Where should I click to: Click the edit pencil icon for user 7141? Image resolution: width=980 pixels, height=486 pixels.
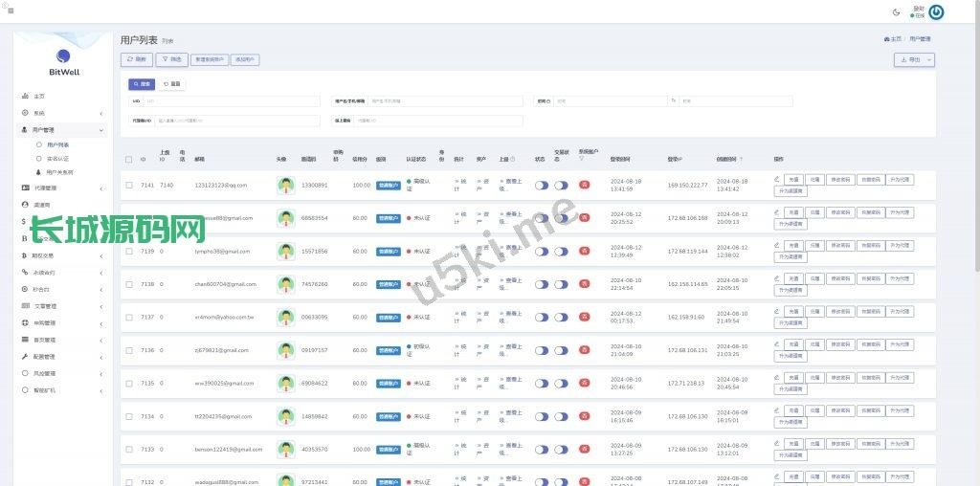pyautogui.click(x=777, y=178)
